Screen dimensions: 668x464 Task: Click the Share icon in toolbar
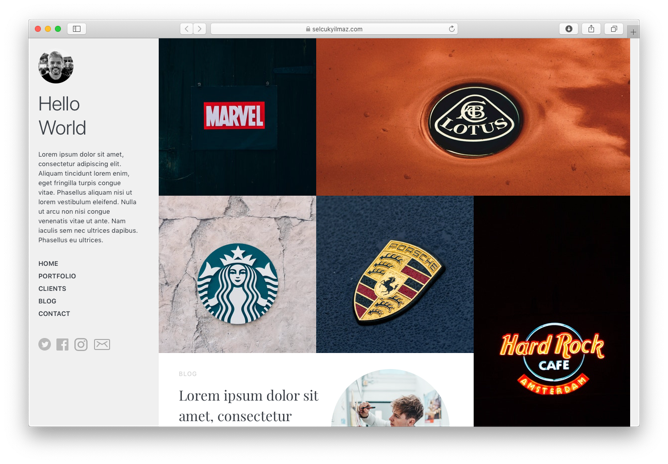pyautogui.click(x=591, y=29)
